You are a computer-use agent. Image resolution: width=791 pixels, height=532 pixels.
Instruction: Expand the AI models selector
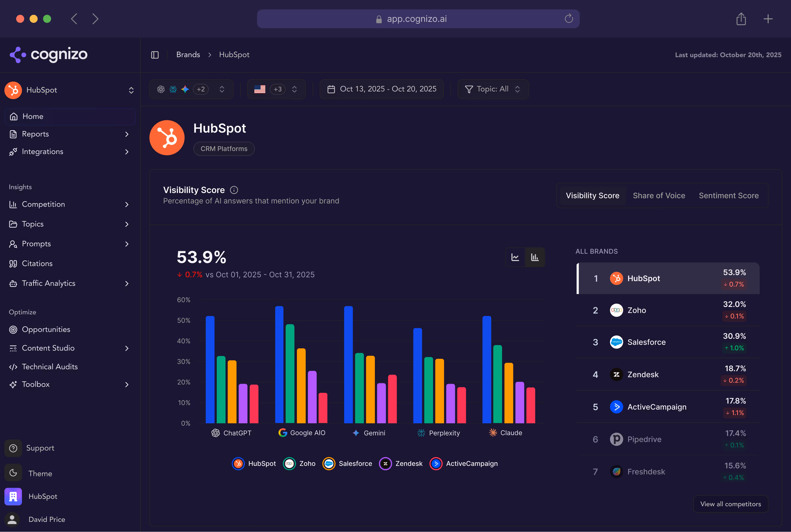(191, 89)
